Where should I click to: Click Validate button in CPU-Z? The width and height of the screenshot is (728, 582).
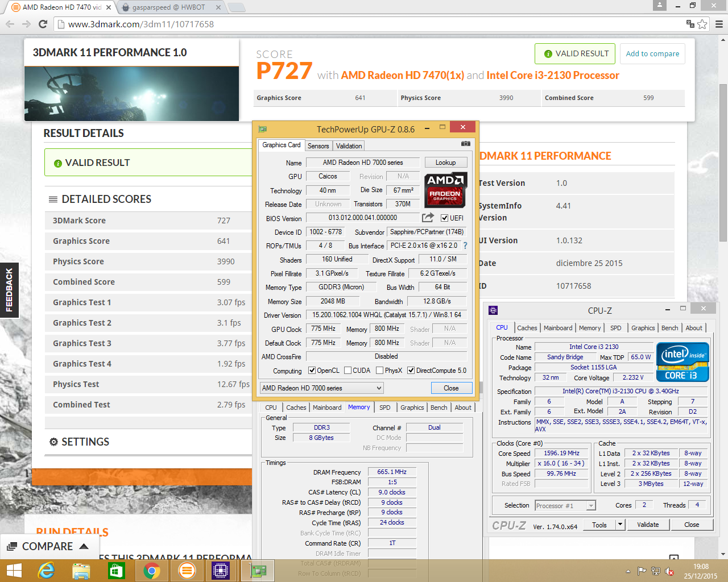click(647, 525)
